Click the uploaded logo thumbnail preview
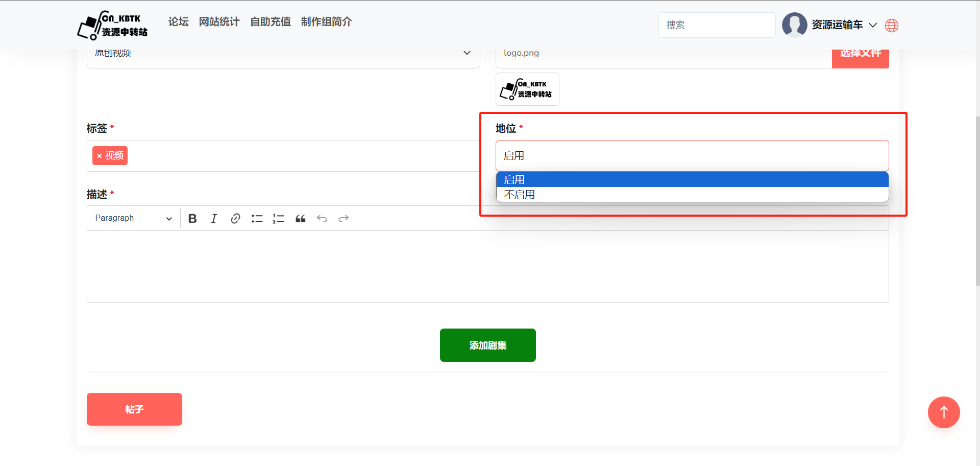The width and height of the screenshot is (980, 466). pos(527,89)
